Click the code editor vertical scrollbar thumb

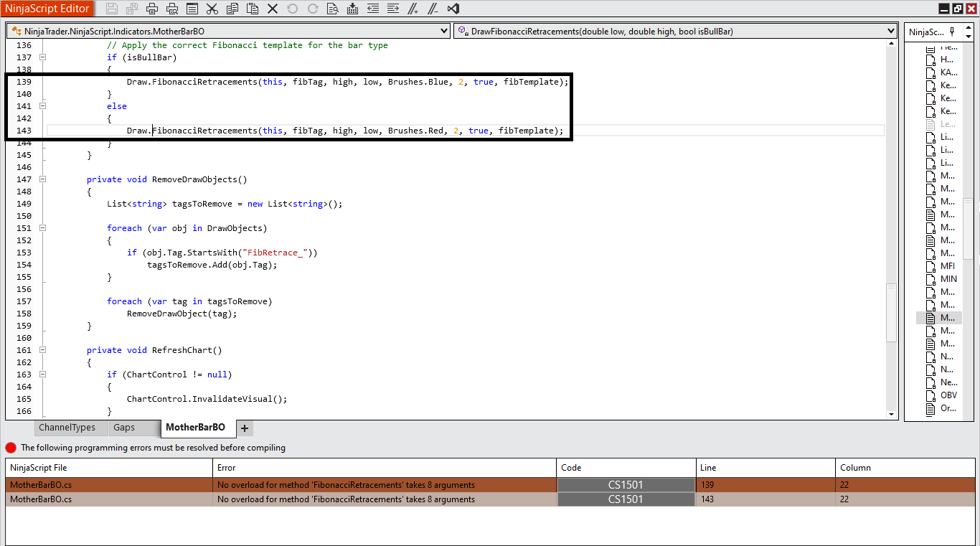point(892,312)
